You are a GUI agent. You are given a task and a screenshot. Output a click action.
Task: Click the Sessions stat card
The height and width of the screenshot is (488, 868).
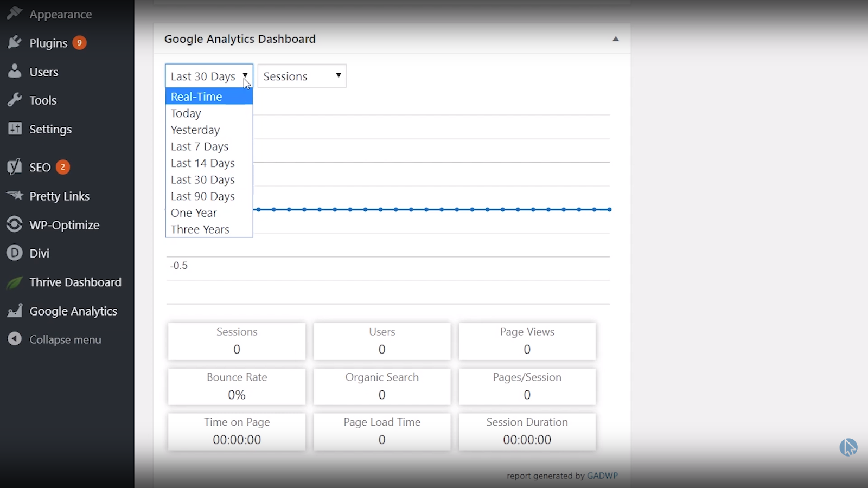coord(237,341)
